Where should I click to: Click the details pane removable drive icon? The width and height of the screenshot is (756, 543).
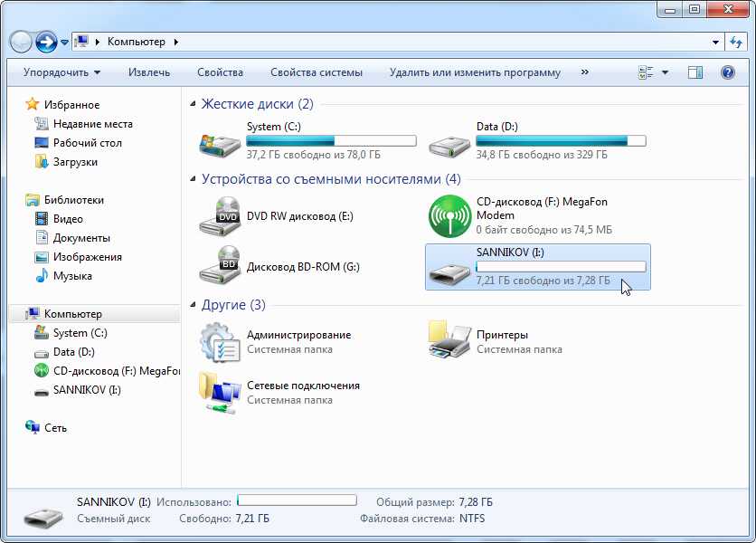click(x=43, y=517)
